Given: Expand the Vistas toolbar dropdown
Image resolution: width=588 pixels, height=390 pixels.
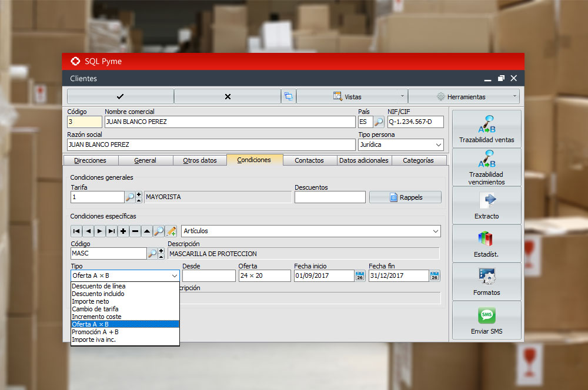Looking at the screenshot, I should pyautogui.click(x=352, y=96).
